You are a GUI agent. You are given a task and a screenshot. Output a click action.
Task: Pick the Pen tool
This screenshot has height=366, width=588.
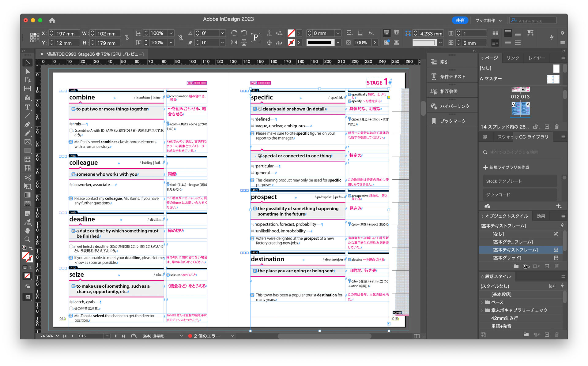pyautogui.click(x=27, y=124)
